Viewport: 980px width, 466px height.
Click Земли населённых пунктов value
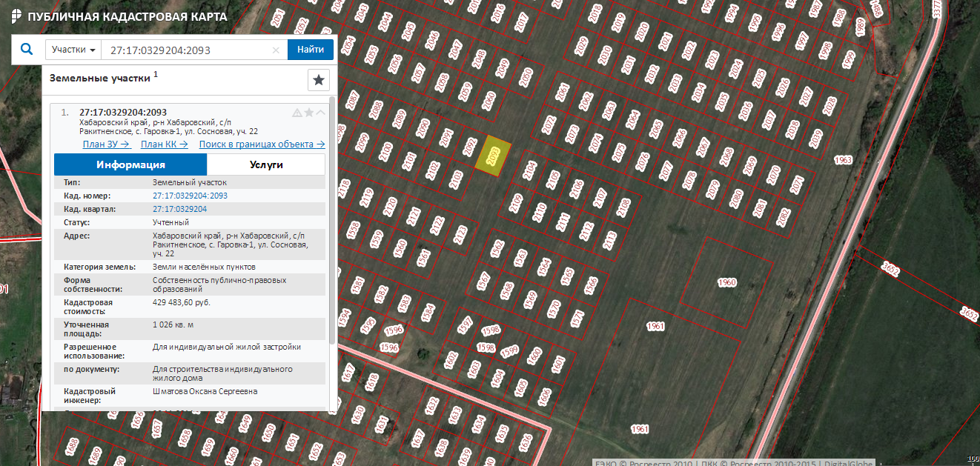[x=204, y=266]
